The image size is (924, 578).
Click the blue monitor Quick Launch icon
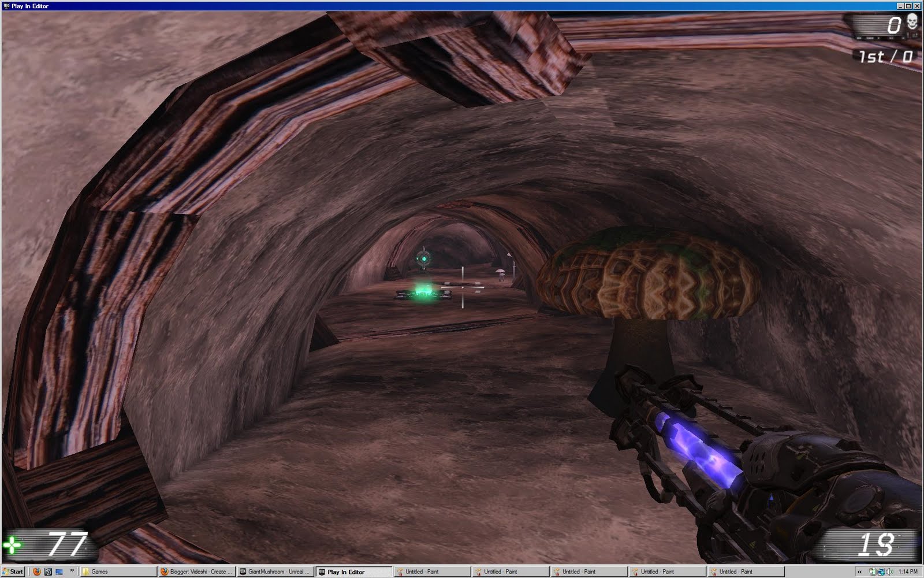59,572
